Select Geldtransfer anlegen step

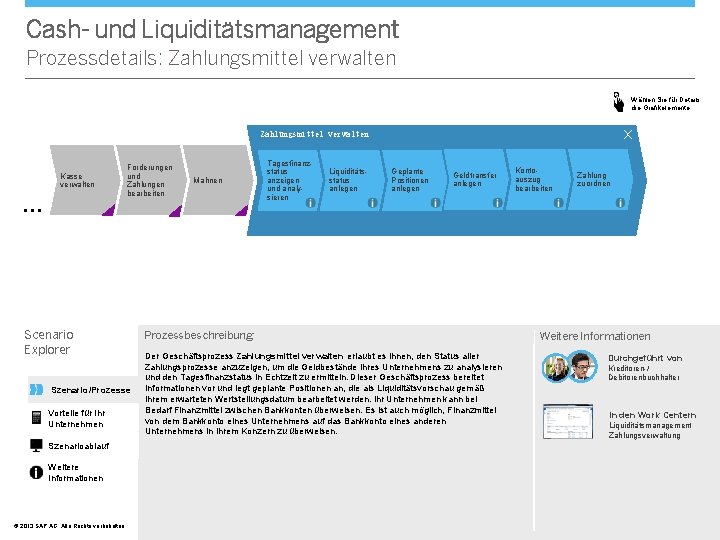click(474, 180)
